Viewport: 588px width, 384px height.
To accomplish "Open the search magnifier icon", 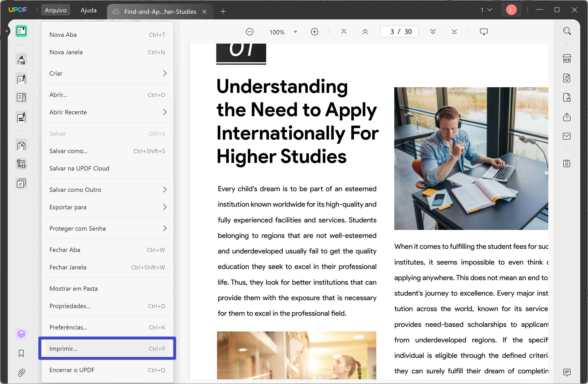I will (567, 31).
